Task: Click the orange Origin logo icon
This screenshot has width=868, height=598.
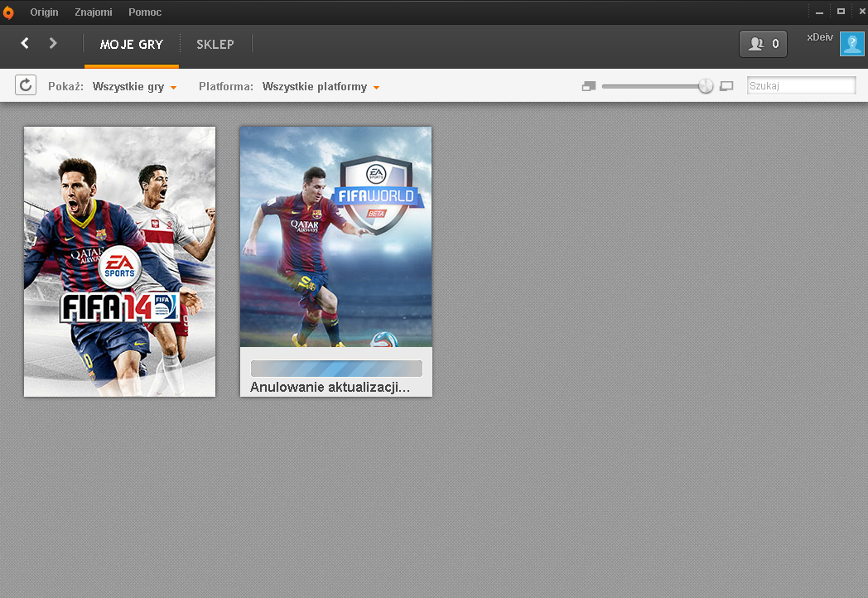Action: 7,12
